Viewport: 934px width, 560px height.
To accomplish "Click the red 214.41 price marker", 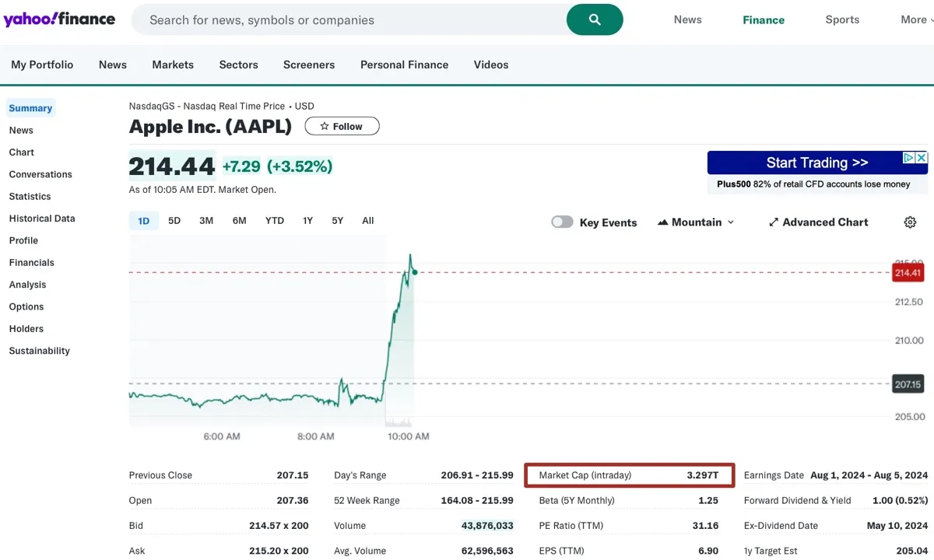I will coord(908,273).
